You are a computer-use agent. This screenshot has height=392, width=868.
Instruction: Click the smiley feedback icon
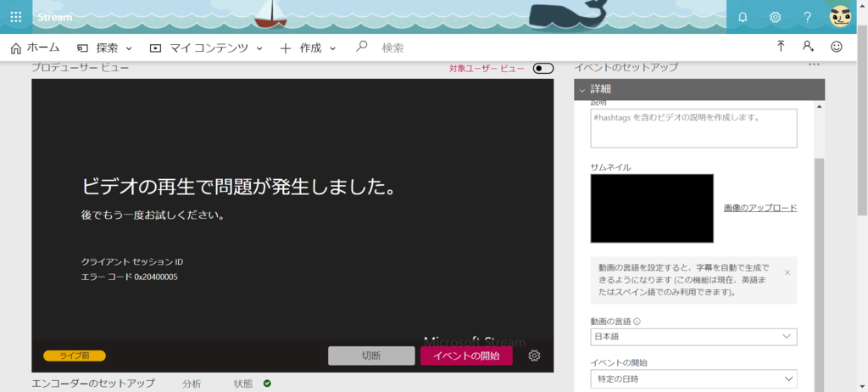837,47
